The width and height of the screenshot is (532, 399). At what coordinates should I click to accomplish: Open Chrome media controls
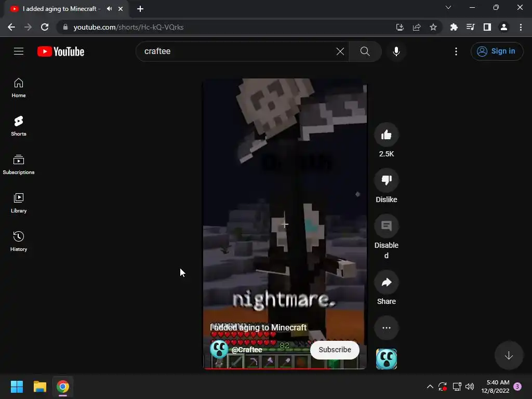click(471, 27)
